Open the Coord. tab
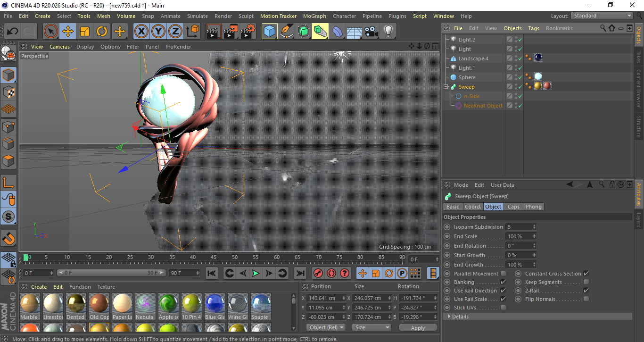 click(x=473, y=207)
